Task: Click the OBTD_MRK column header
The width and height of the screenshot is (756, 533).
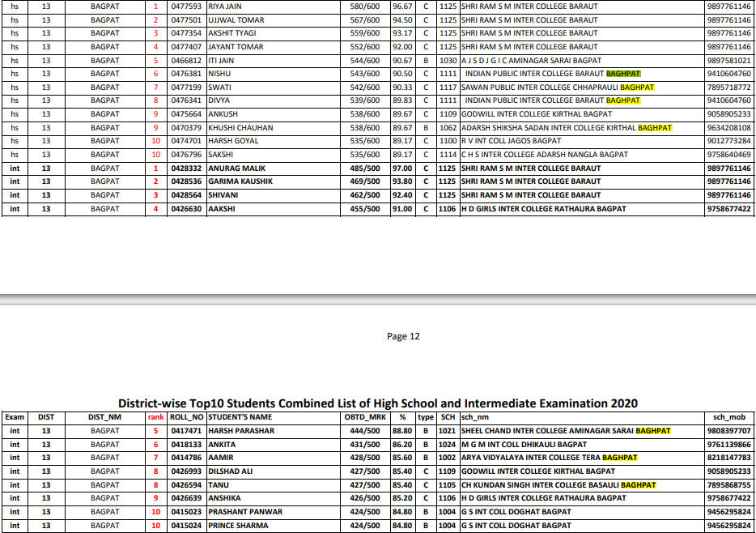Action: pyautogui.click(x=364, y=417)
